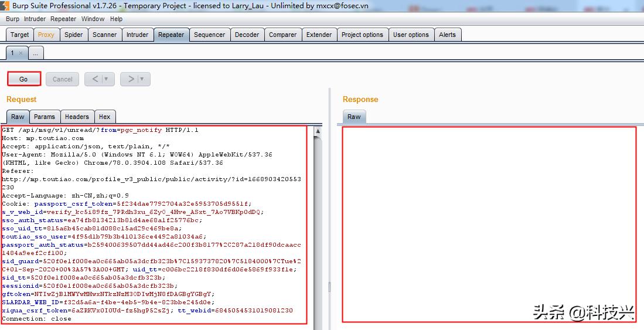The image size is (644, 330).
Task: Click the gftoken cookie line
Action: (108, 294)
